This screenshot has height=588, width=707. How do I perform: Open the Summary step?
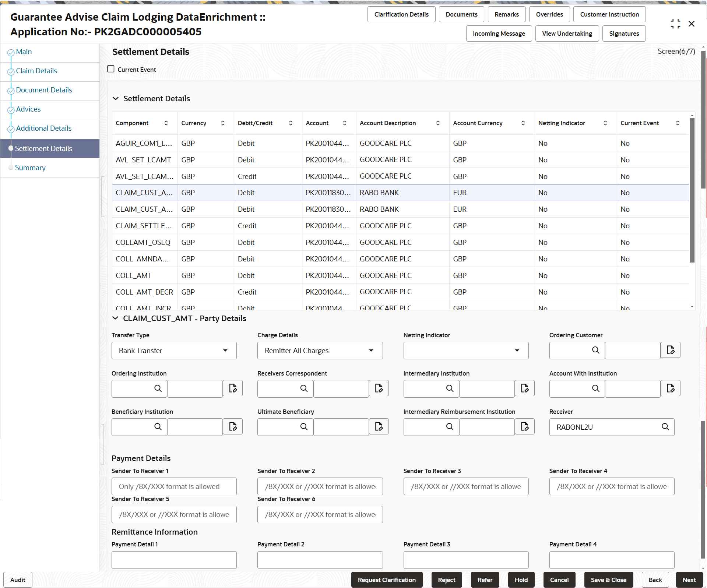pyautogui.click(x=30, y=168)
